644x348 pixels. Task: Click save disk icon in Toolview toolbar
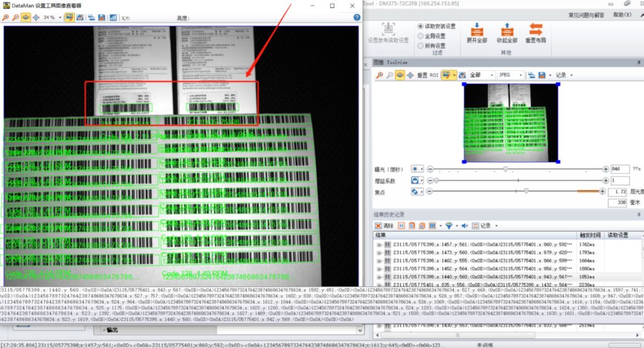tap(541, 75)
